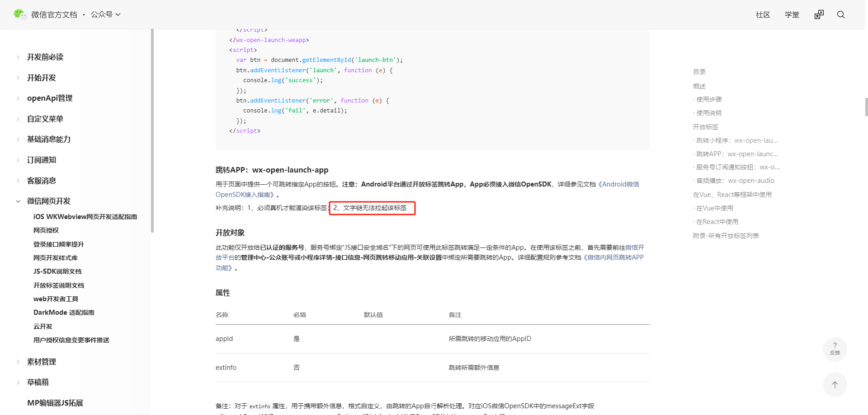Click the back-to-top arrow button
Viewport: 868px width, 415px height.
835,385
